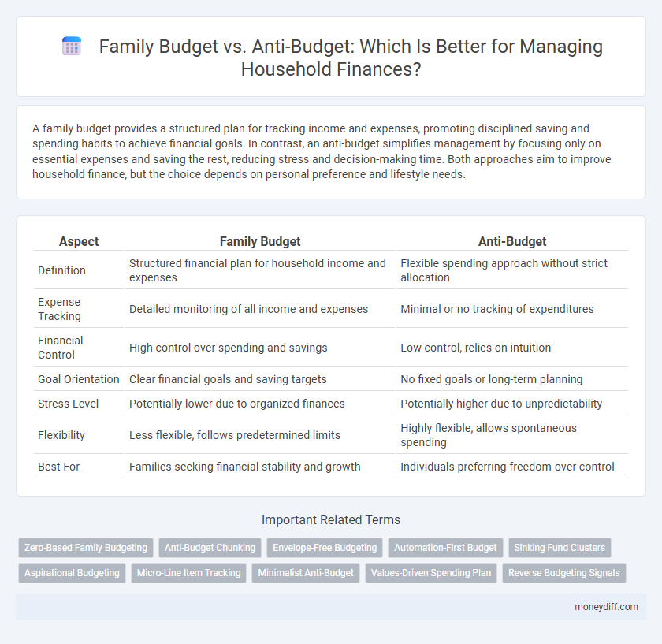
Task: Click the Anti-Budget column header
Action: (x=512, y=241)
